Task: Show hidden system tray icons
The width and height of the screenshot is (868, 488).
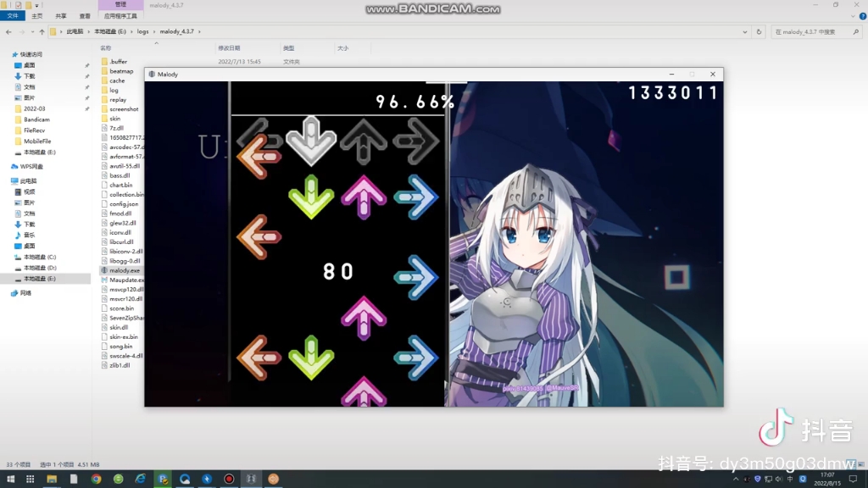Action: coord(736,480)
